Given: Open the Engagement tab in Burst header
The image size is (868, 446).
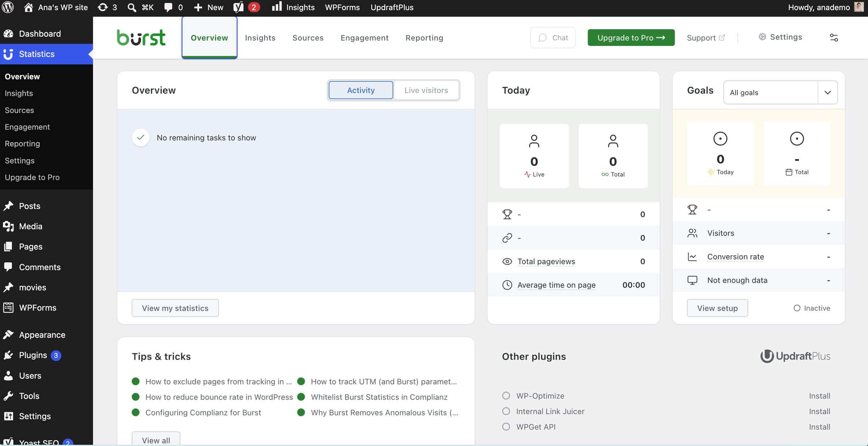Looking at the screenshot, I should (x=364, y=38).
